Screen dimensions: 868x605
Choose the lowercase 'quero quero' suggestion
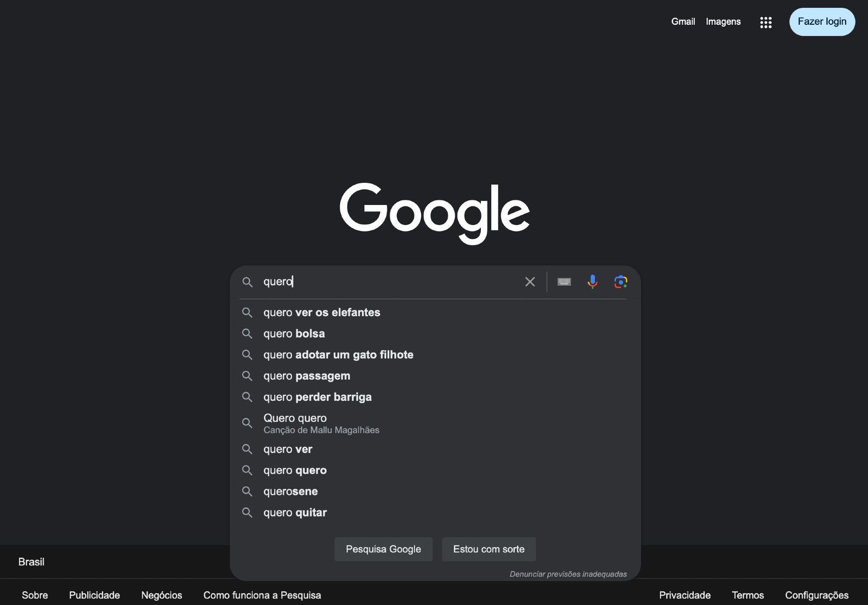[434, 470]
